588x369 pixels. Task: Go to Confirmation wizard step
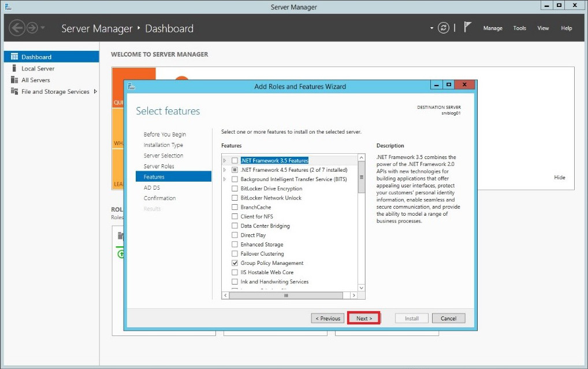click(x=159, y=198)
